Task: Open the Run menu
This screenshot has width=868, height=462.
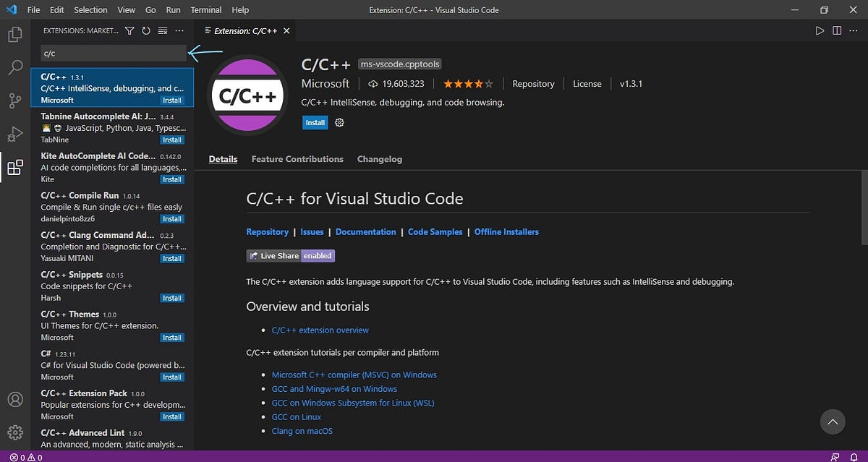Action: click(173, 10)
